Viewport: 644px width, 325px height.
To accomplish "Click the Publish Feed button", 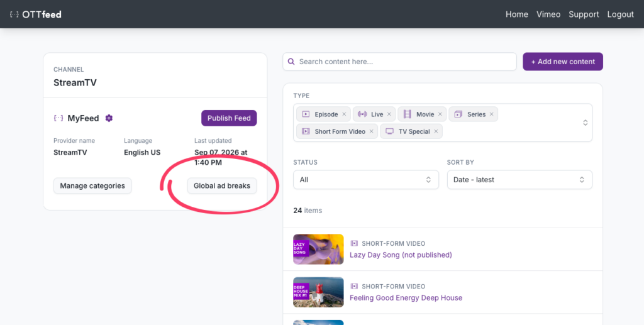I will (229, 118).
